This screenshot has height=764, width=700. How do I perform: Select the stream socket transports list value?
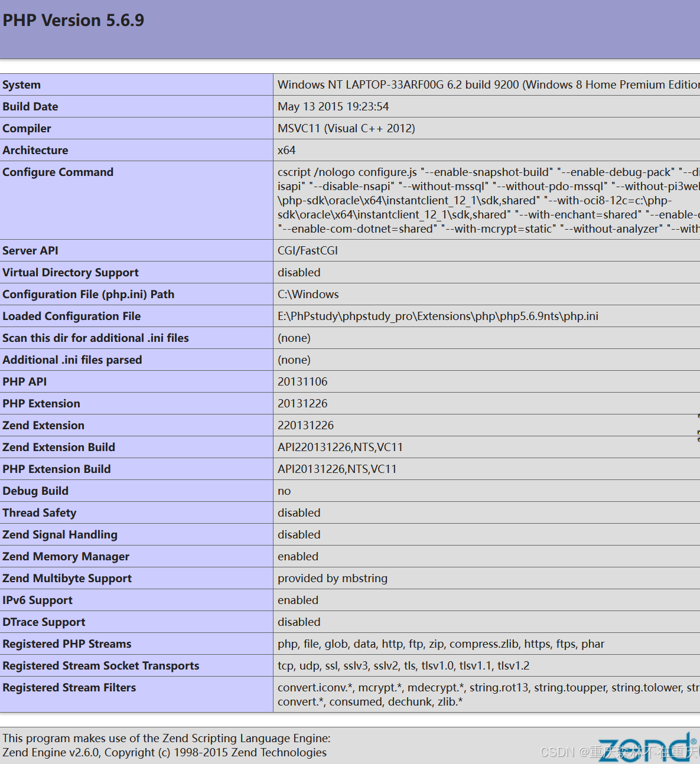[403, 665]
